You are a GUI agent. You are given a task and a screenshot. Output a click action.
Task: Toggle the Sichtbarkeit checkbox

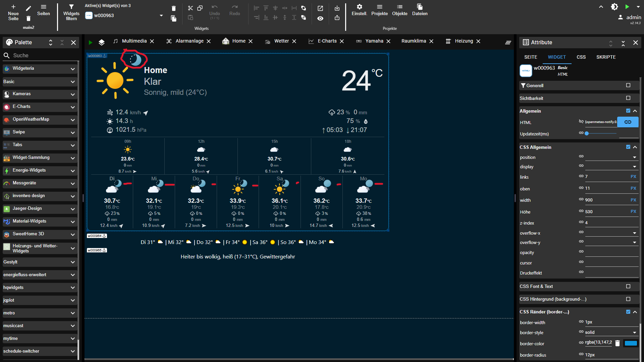pyautogui.click(x=628, y=98)
